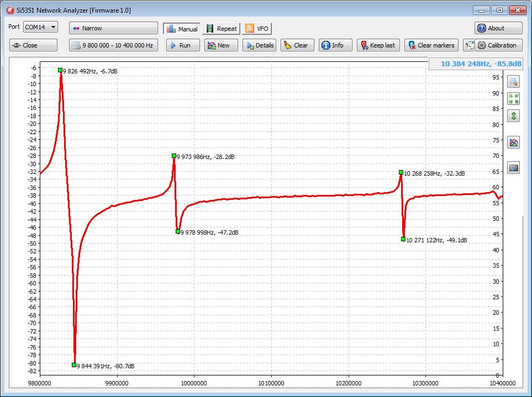The width and height of the screenshot is (532, 397).
Task: Select the marker at 9 844 391Hz, -80.7dB
Action: click(74, 365)
